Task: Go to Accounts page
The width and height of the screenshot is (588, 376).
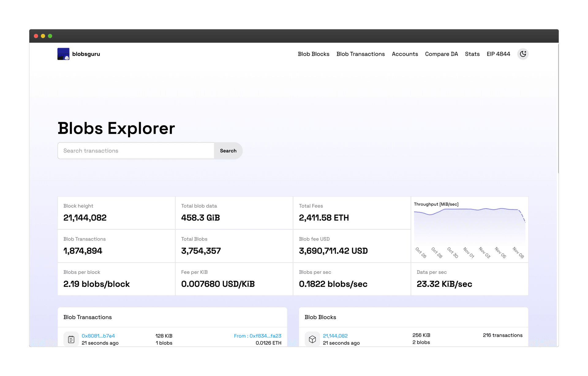Action: [405, 54]
